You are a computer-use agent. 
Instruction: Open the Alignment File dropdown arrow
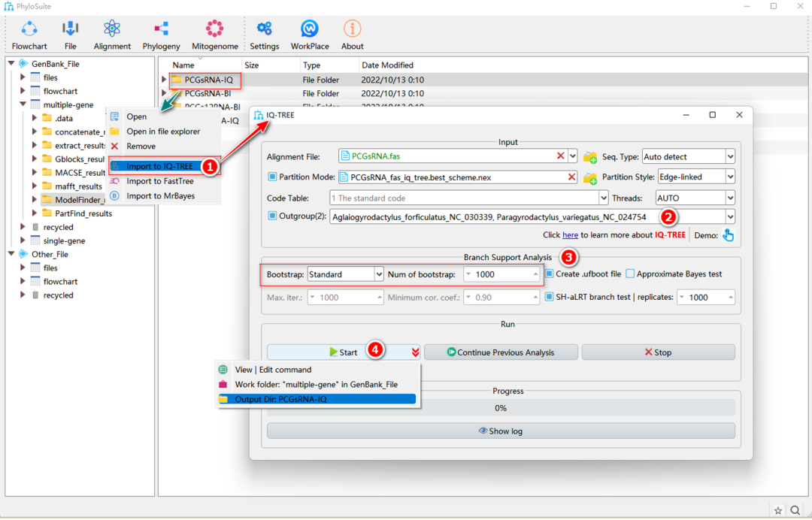pos(572,156)
